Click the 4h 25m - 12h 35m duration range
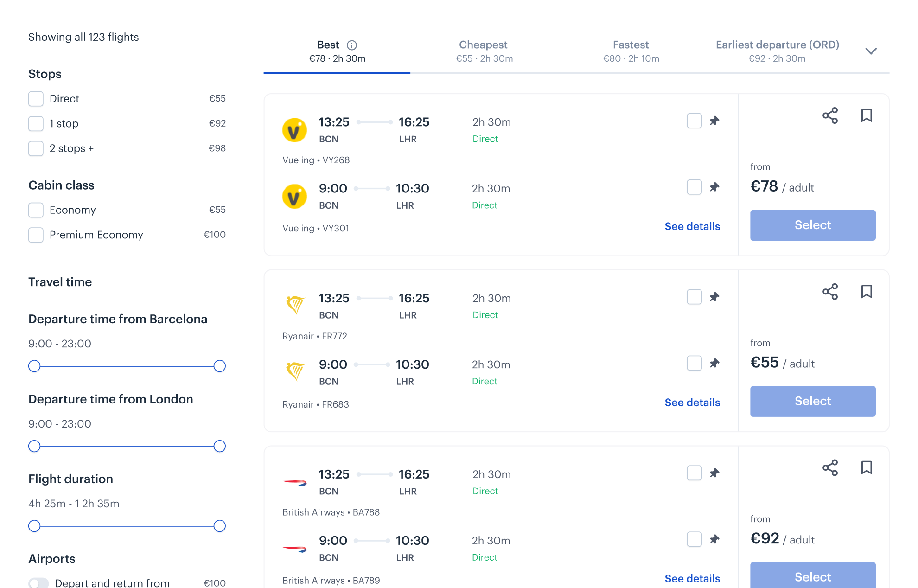 pyautogui.click(x=74, y=504)
